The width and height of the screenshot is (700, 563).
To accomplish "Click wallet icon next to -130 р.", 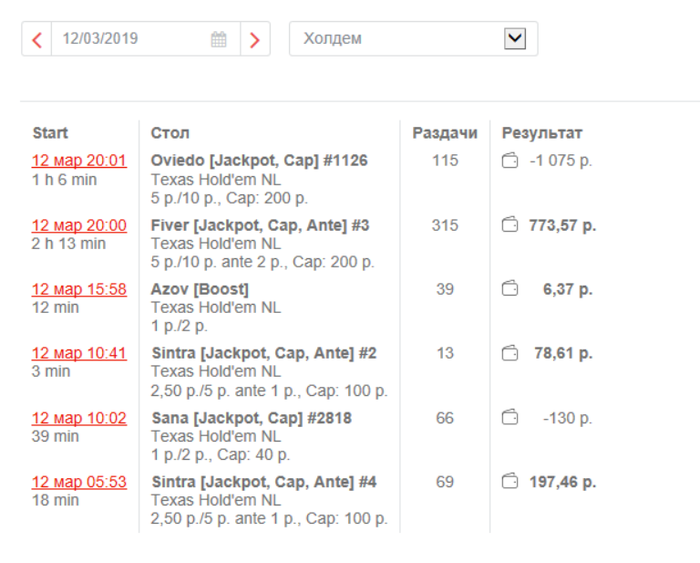I will (x=510, y=418).
